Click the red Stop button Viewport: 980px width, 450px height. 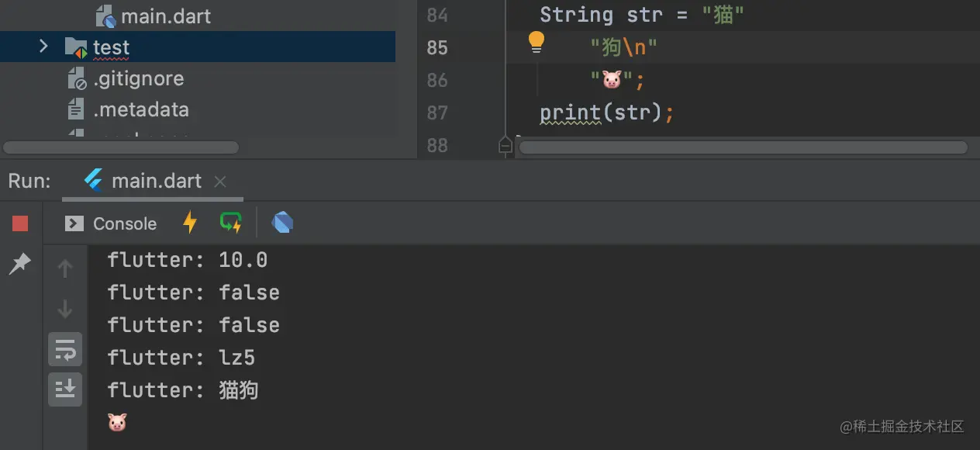coord(20,223)
